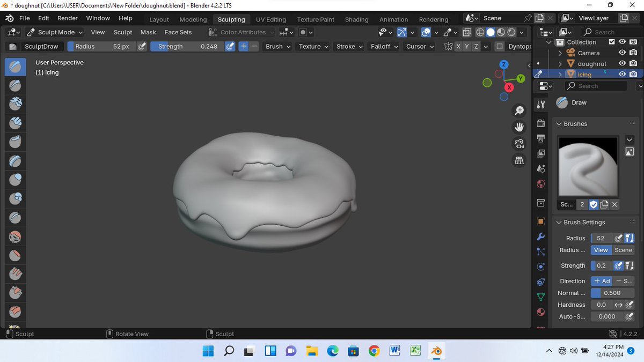Hide the icing object in viewport
Viewport: 644px width, 362px height.
(623, 74)
